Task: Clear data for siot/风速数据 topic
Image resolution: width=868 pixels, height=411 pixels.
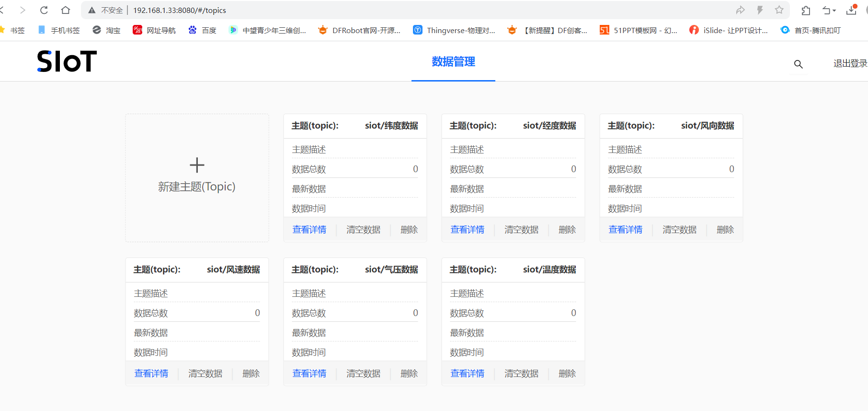Action: tap(206, 374)
